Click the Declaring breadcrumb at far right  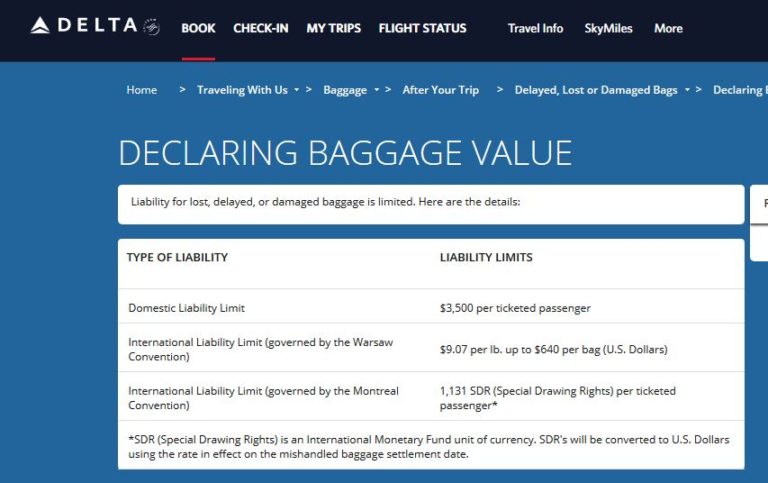point(738,90)
